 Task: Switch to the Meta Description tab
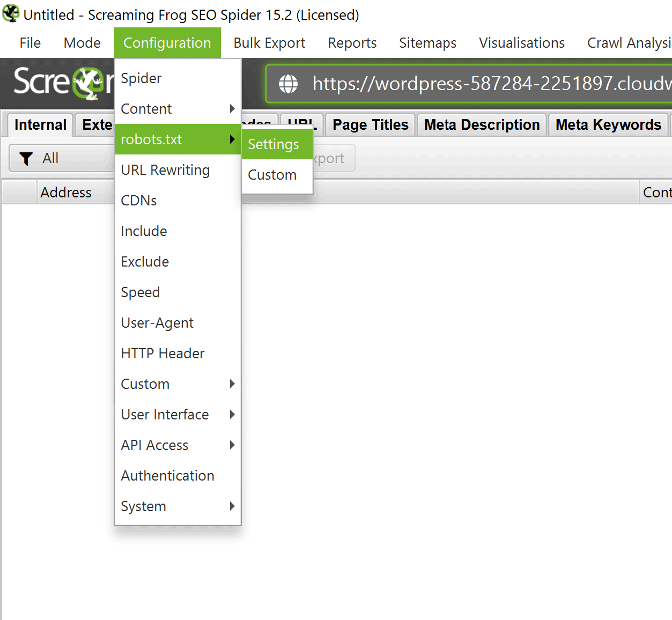tap(482, 125)
